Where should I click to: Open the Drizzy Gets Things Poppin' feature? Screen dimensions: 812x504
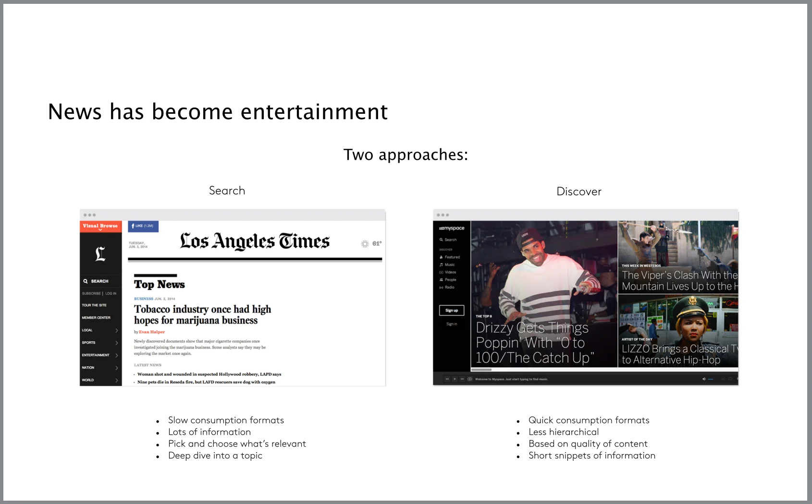(x=544, y=294)
